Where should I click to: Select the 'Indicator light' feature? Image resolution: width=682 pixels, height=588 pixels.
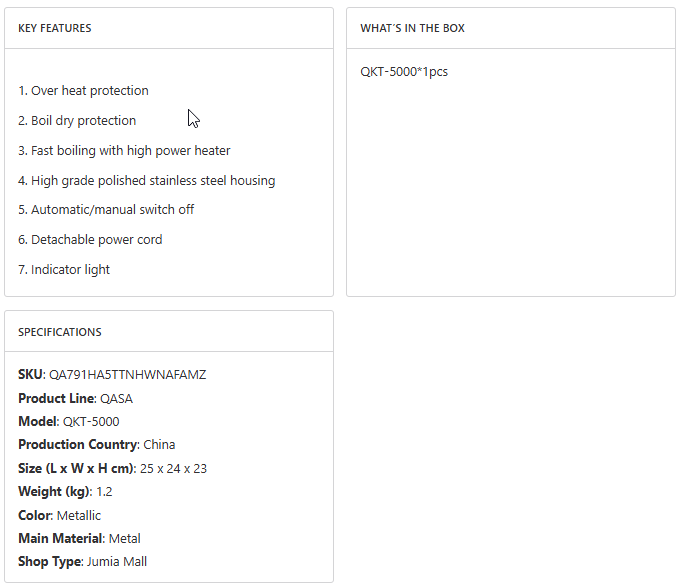tap(64, 270)
